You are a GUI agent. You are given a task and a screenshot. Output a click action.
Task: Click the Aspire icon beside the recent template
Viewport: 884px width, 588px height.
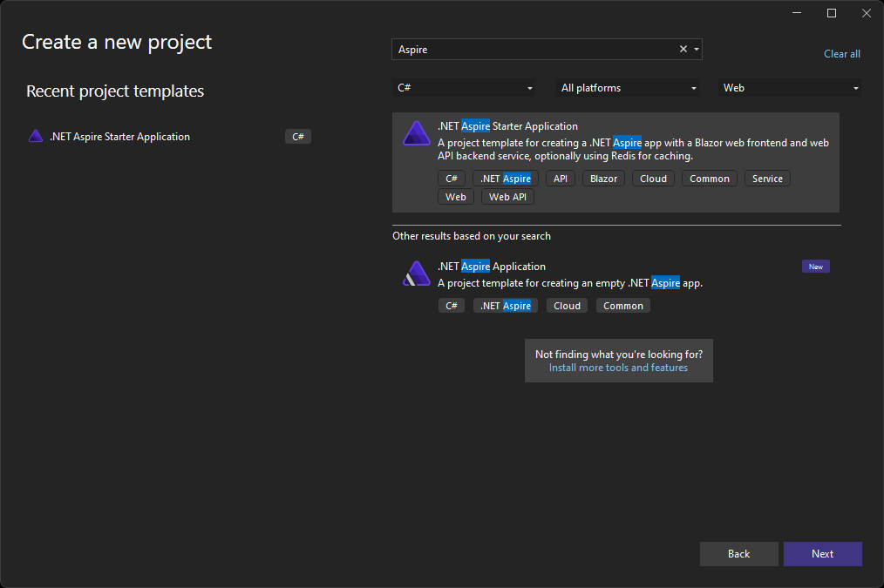(x=35, y=136)
